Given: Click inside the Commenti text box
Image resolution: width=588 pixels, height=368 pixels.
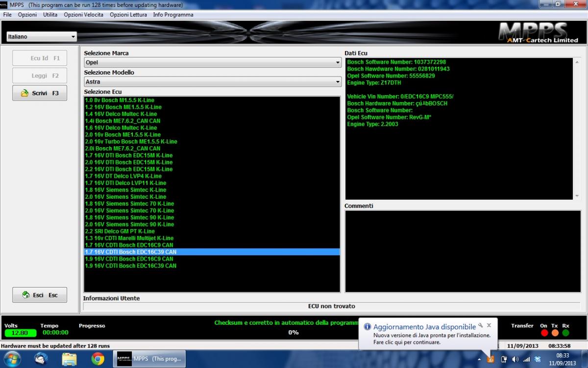Looking at the screenshot, I should pyautogui.click(x=463, y=251).
